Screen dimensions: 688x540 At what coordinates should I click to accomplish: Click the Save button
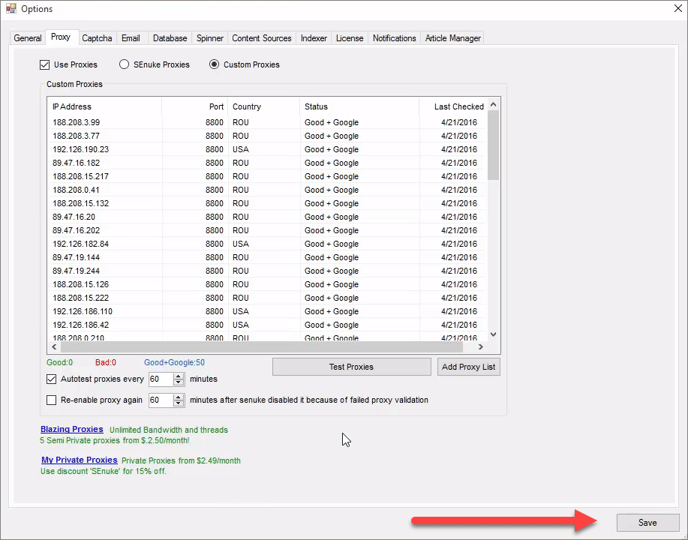648,522
